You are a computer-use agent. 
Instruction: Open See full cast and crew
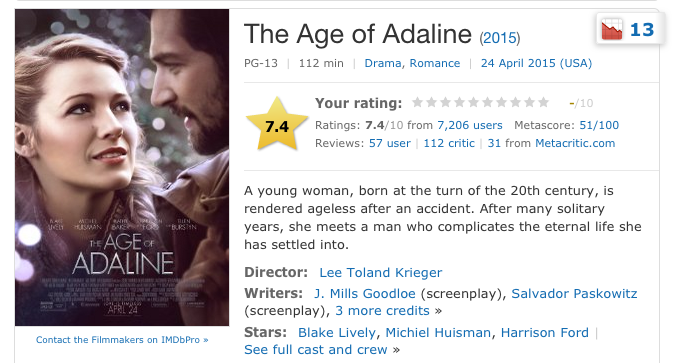[x=316, y=350]
